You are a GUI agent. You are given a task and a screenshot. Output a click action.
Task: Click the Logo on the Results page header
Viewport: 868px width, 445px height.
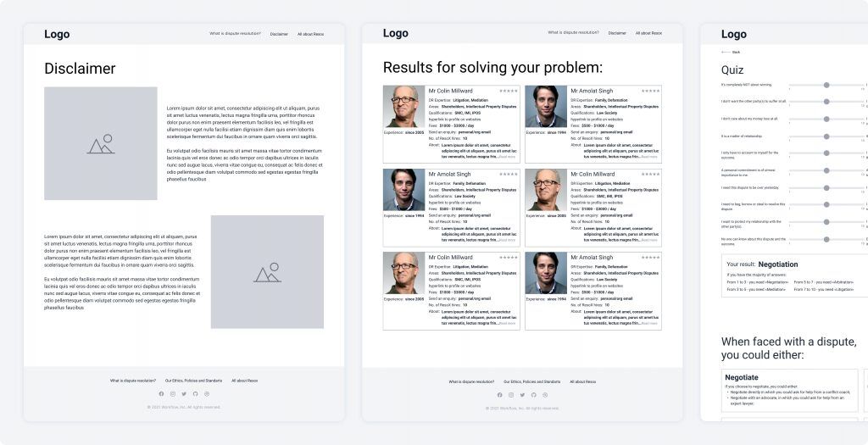[396, 33]
